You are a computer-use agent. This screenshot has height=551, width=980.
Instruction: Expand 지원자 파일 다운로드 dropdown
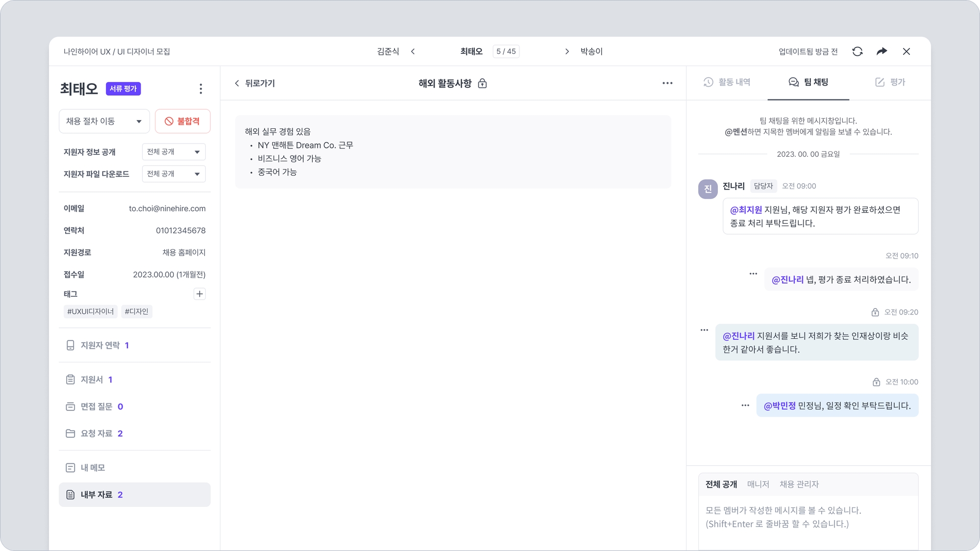[173, 174]
